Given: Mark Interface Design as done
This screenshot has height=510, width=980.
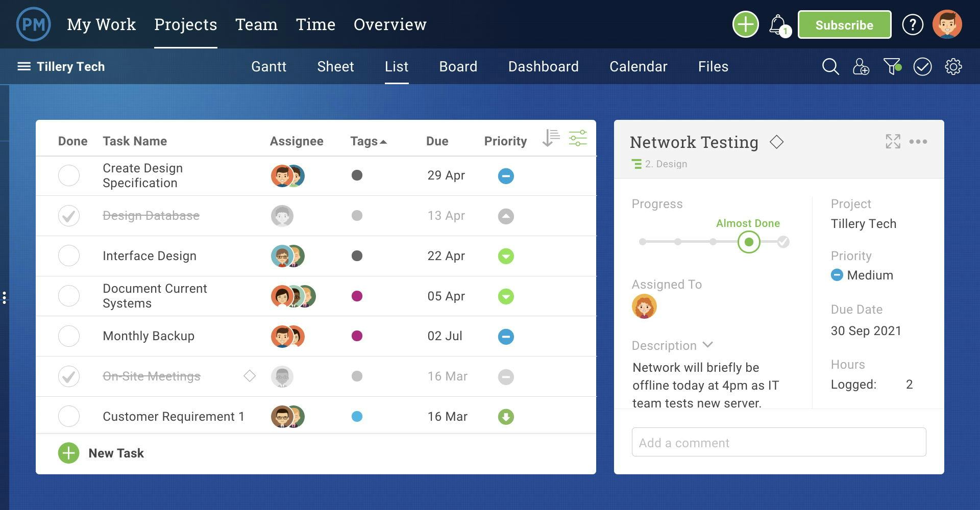Looking at the screenshot, I should click(x=69, y=256).
